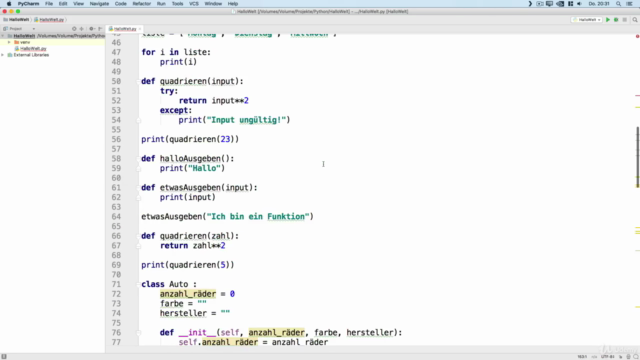
Task: Open the Apple menu
Action: click(x=9, y=4)
